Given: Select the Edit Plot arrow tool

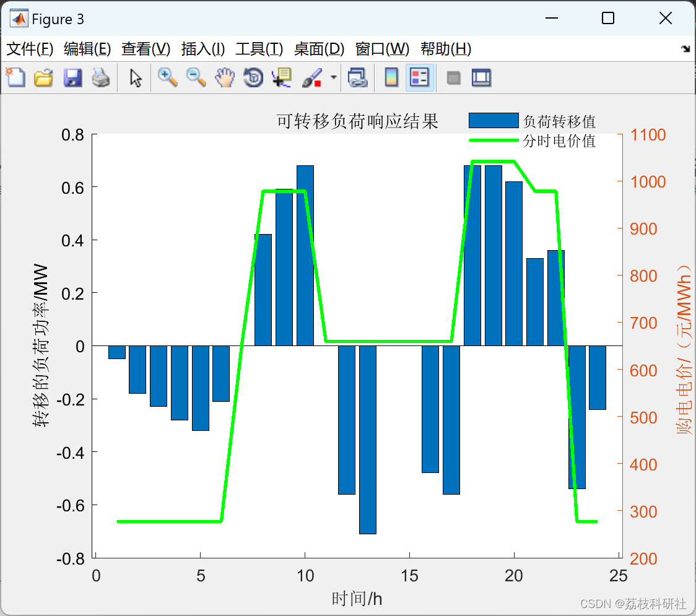Looking at the screenshot, I should click(x=136, y=77).
